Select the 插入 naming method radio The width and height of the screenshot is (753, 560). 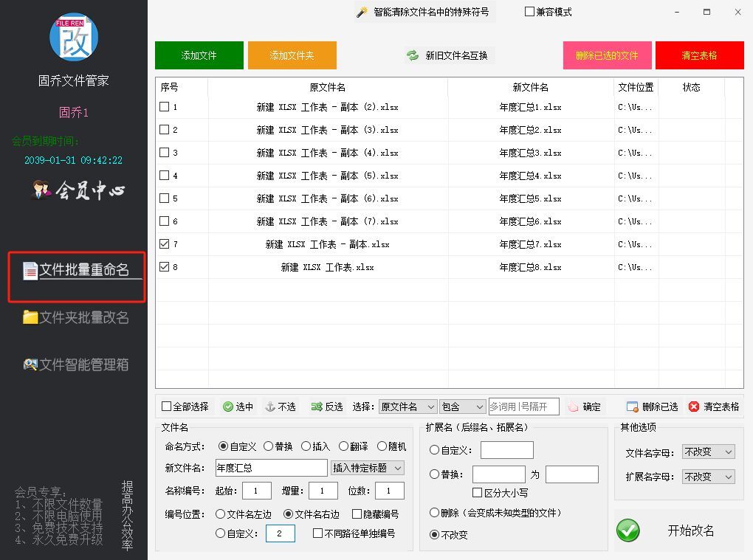(306, 446)
